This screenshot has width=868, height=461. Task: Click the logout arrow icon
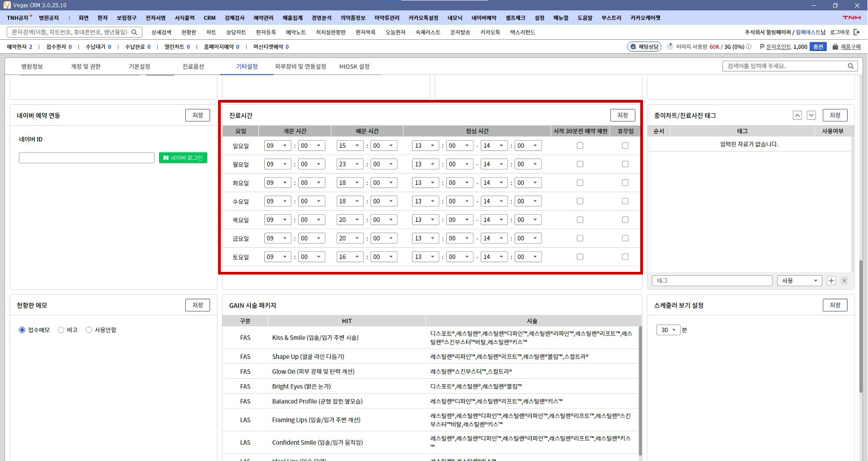856,32
